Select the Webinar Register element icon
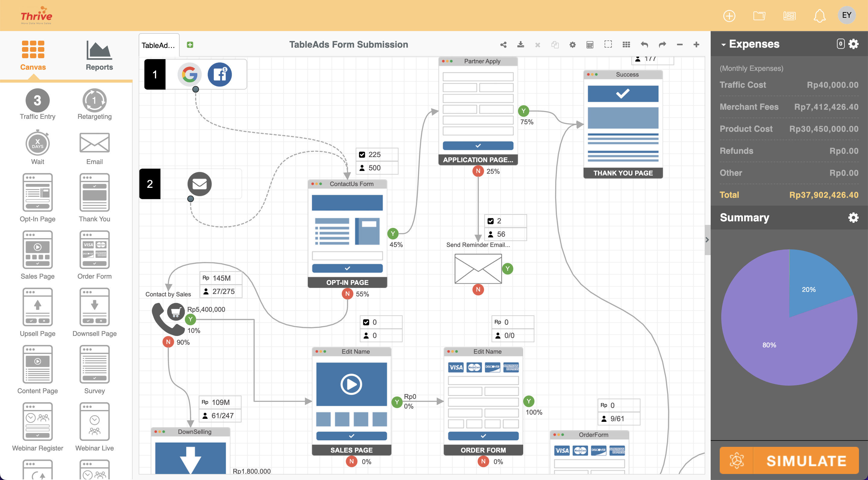 tap(37, 421)
